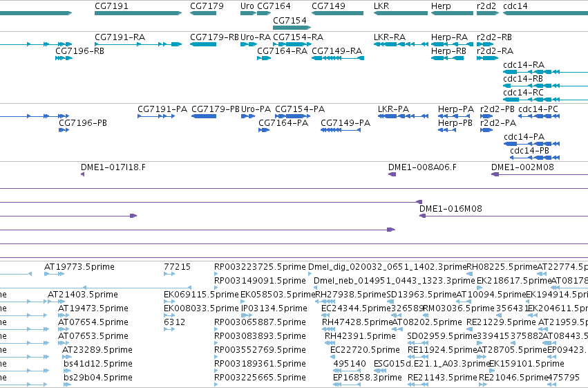Viewport: 588px width, 388px height.
Task: Click the cdc14-PA protein feature
Action: pos(532,144)
